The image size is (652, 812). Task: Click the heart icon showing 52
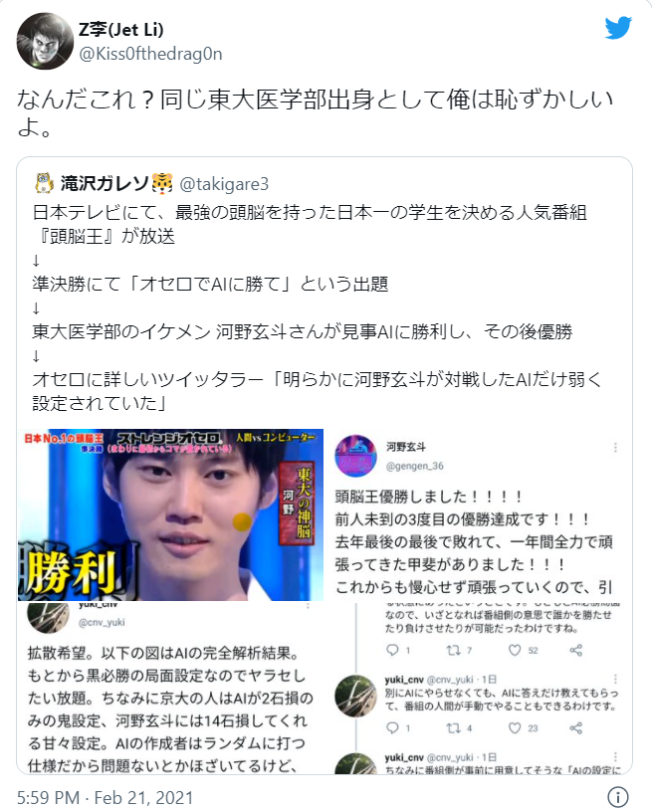[x=515, y=650]
